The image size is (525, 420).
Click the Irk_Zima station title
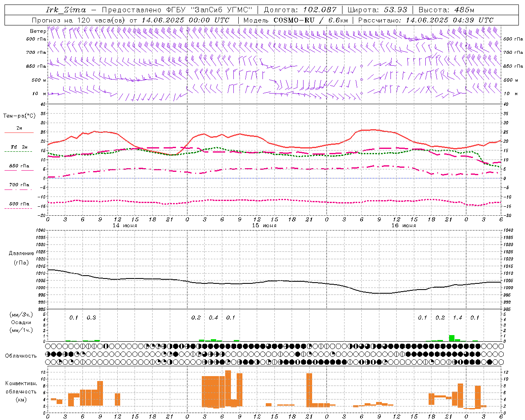(x=66, y=10)
